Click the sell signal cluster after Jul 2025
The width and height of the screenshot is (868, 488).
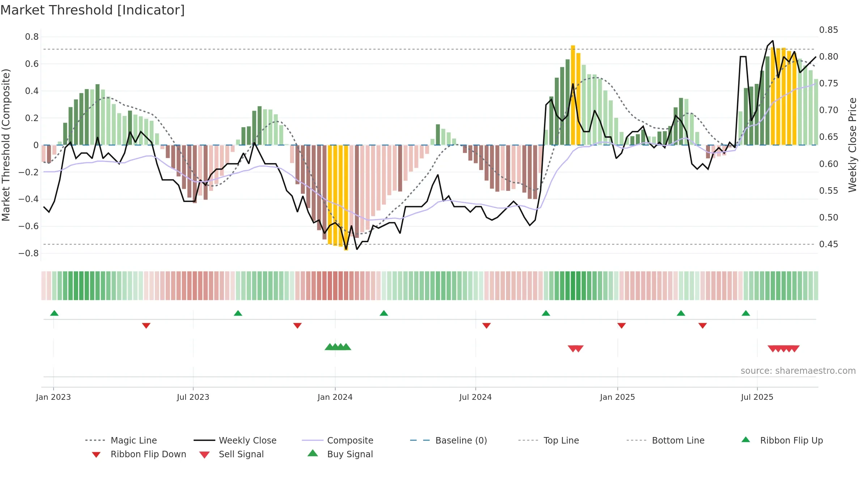click(x=784, y=349)
